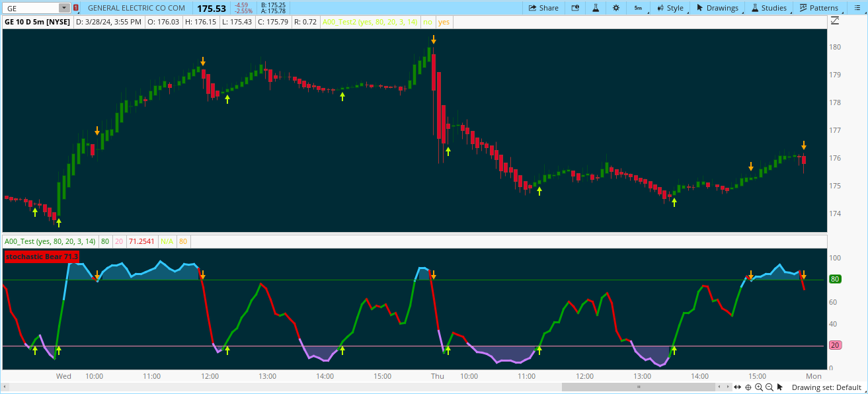Screen dimensions: 868x394
Task: Select A00_Test study label in lower panel
Action: click(50, 241)
